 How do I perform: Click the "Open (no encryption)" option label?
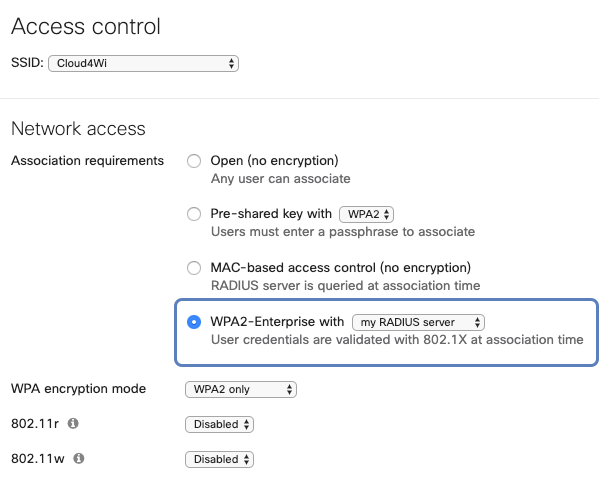(x=274, y=161)
